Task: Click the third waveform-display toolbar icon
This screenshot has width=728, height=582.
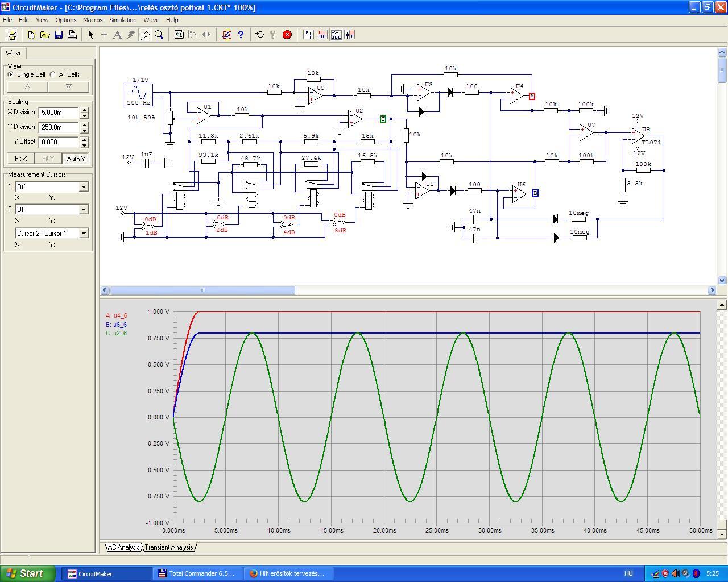Action: coord(336,35)
